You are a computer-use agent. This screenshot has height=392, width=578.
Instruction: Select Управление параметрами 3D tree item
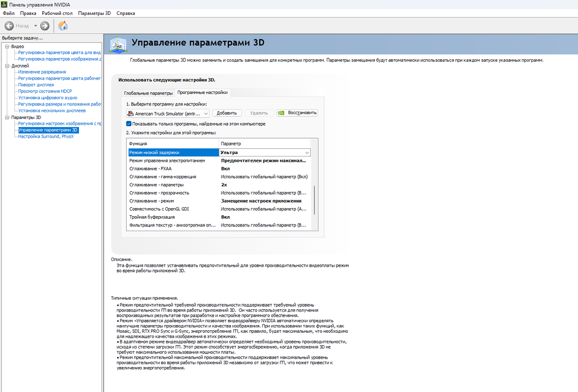tap(48, 130)
